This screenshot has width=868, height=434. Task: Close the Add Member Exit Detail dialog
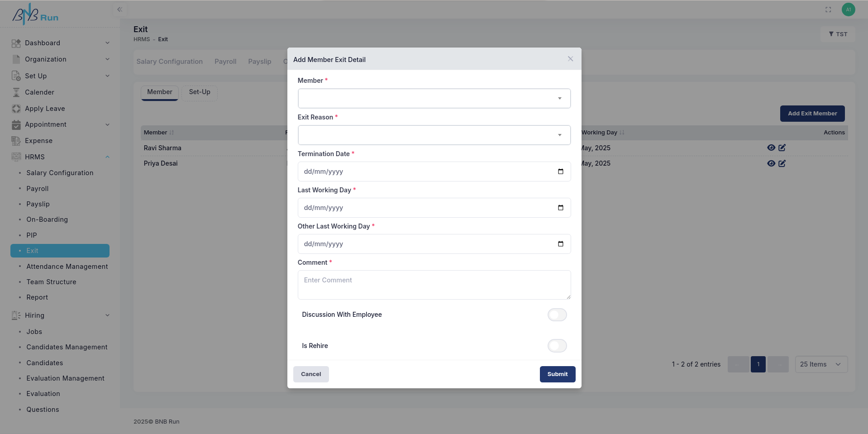tap(570, 59)
